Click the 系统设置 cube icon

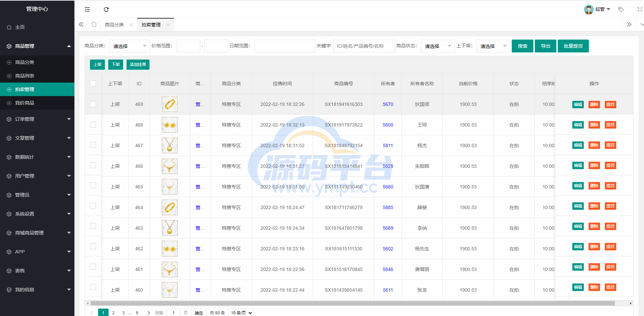point(9,214)
